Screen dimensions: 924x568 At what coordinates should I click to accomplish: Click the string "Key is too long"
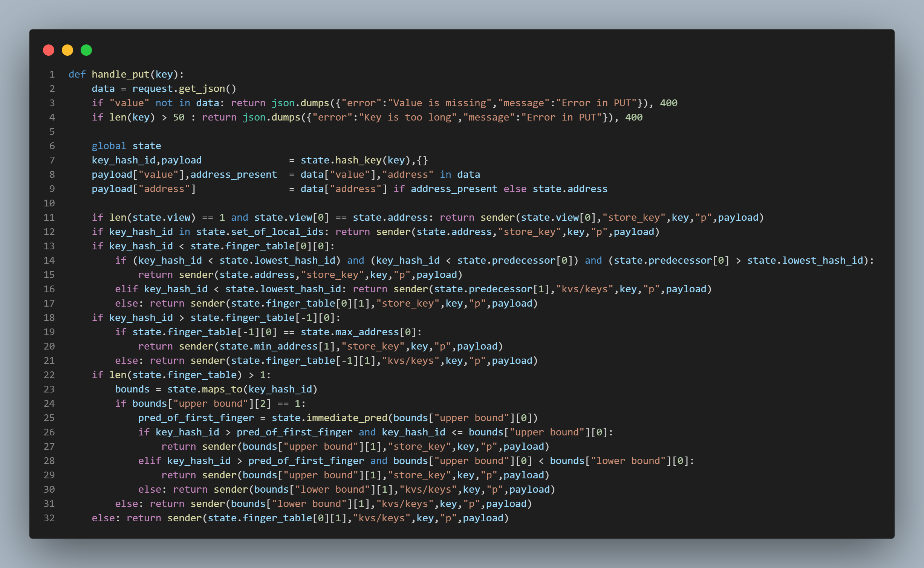(408, 117)
